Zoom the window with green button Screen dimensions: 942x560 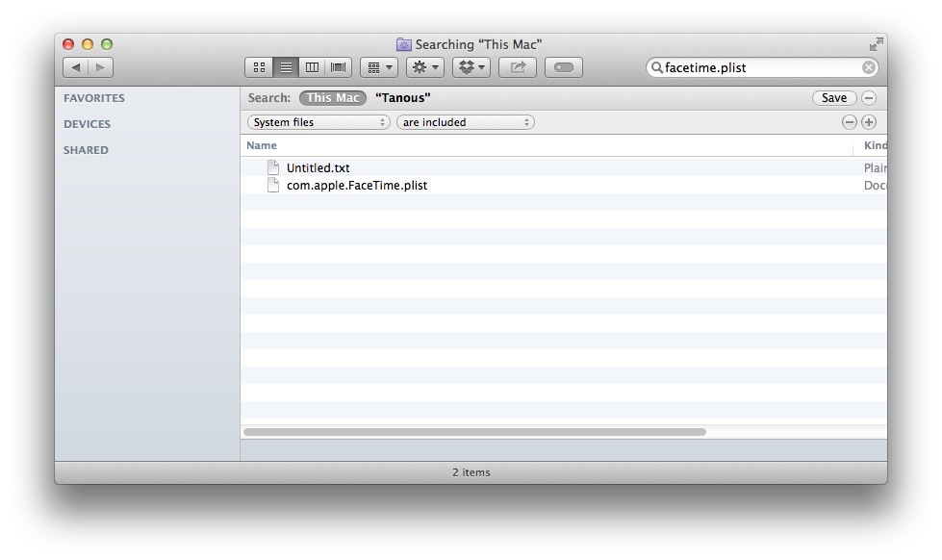click(x=107, y=44)
